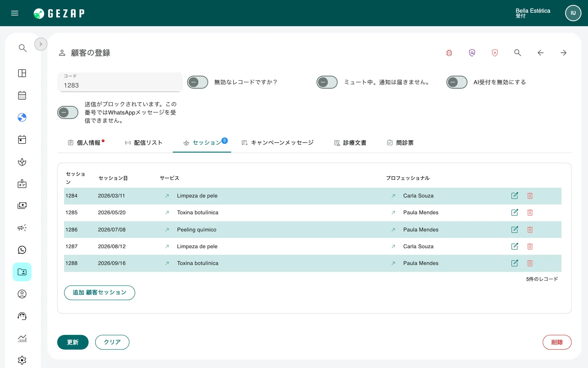Edit session 1284 with pencil icon

[515, 196]
